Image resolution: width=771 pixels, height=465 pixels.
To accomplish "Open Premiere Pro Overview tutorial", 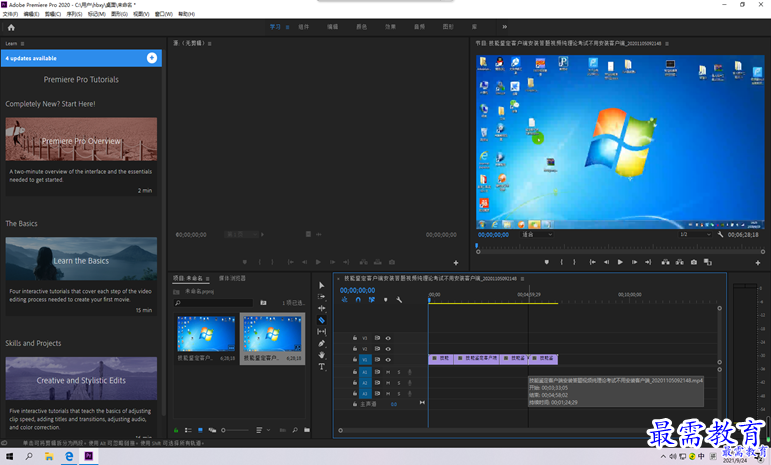I will coord(81,139).
